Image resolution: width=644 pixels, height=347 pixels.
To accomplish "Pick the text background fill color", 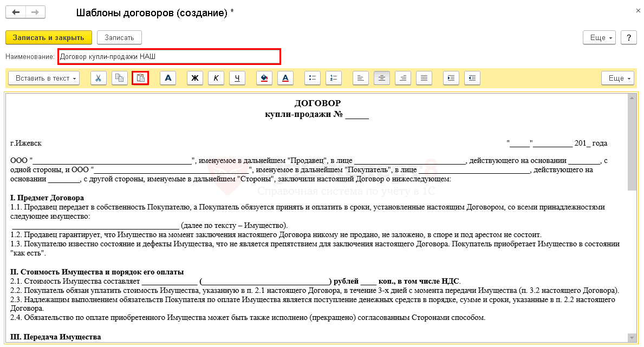I will point(264,78).
